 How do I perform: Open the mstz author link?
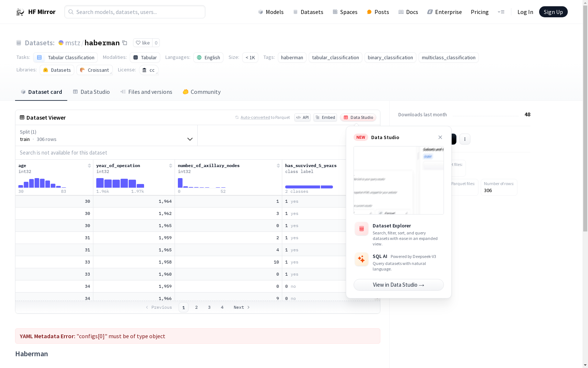(x=73, y=43)
